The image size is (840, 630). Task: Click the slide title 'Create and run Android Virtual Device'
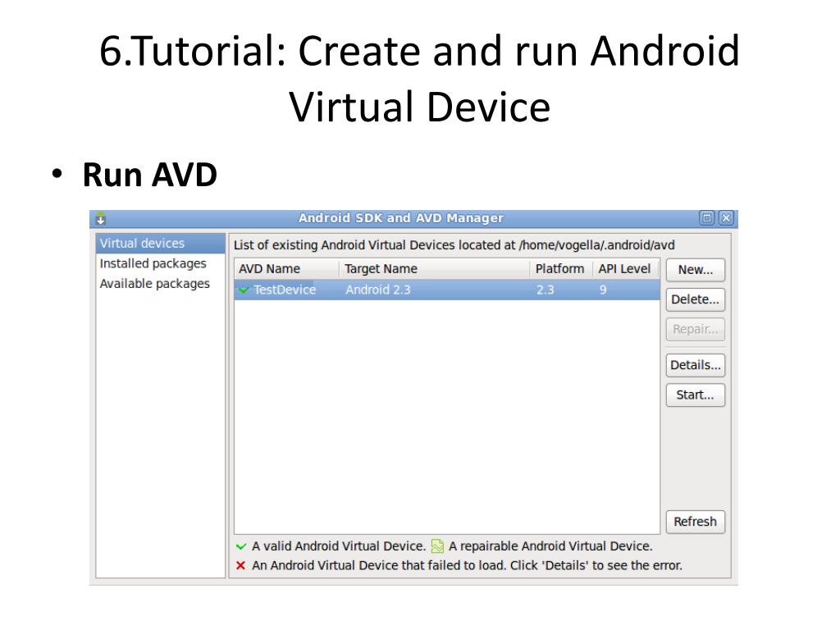420,78
